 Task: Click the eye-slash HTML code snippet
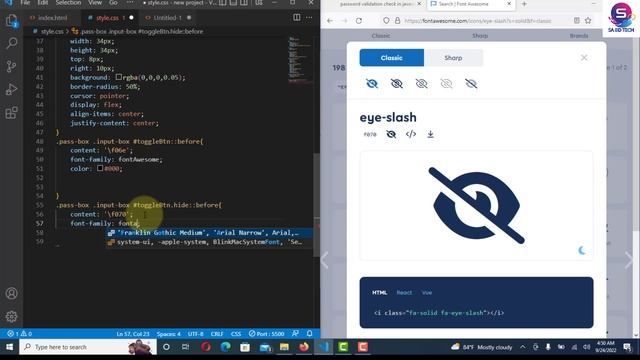[x=439, y=313]
